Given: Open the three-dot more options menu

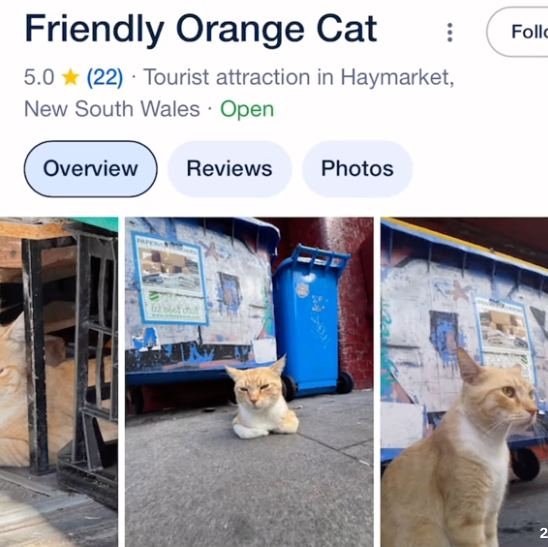Looking at the screenshot, I should point(450,32).
